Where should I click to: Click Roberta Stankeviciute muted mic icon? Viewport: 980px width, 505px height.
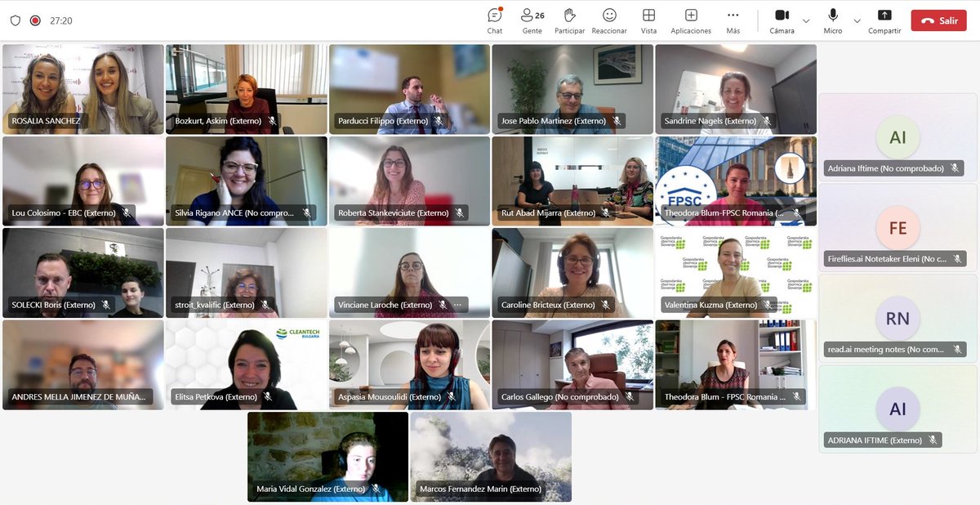(460, 212)
